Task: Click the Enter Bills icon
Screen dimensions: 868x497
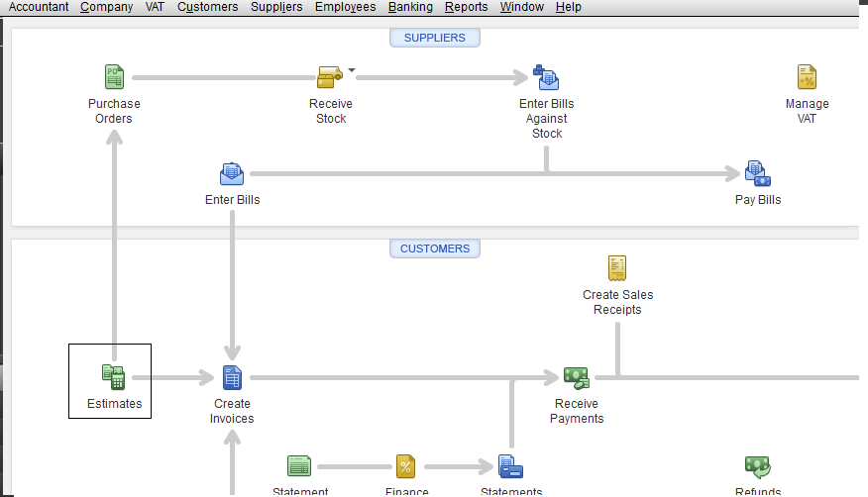Action: [232, 174]
